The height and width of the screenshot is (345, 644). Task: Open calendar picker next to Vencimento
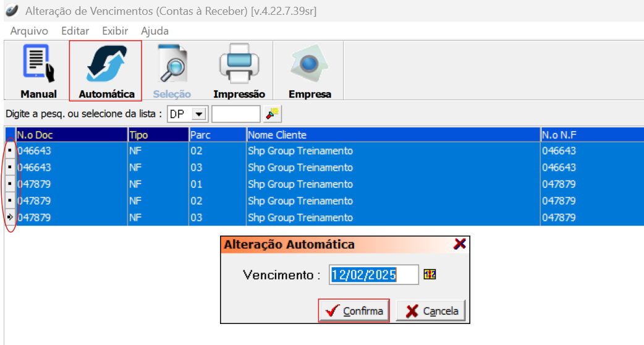click(x=430, y=274)
